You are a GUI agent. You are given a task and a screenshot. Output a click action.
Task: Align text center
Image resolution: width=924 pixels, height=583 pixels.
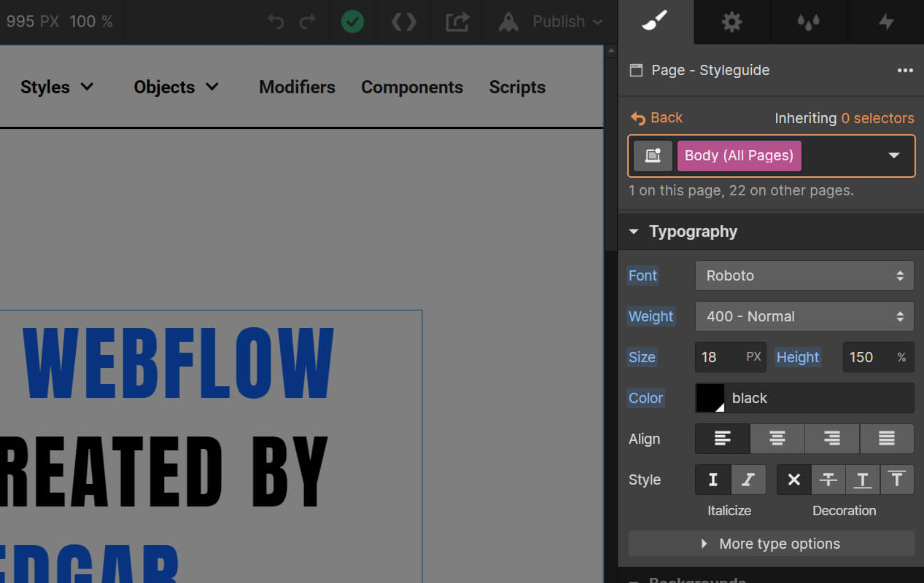click(x=777, y=439)
